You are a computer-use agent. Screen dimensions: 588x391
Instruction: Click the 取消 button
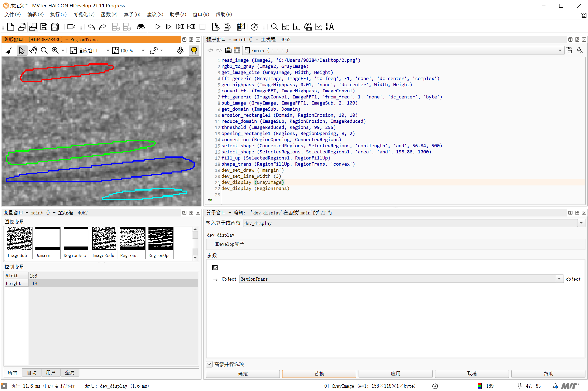click(472, 374)
